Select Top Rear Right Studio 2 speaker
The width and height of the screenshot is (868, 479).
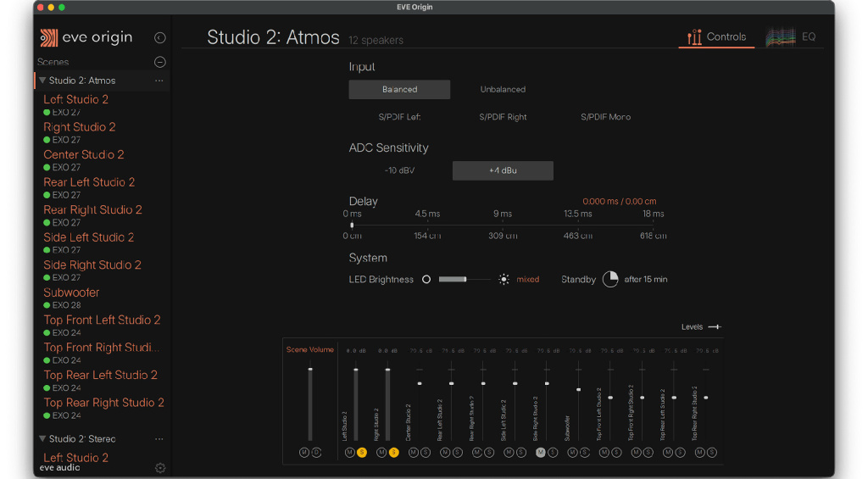coord(104,403)
